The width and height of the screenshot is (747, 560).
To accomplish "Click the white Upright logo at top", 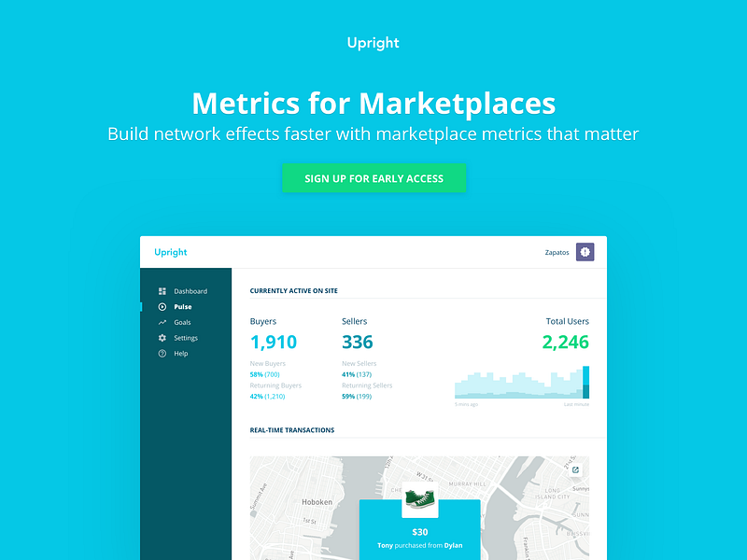I will point(373,43).
